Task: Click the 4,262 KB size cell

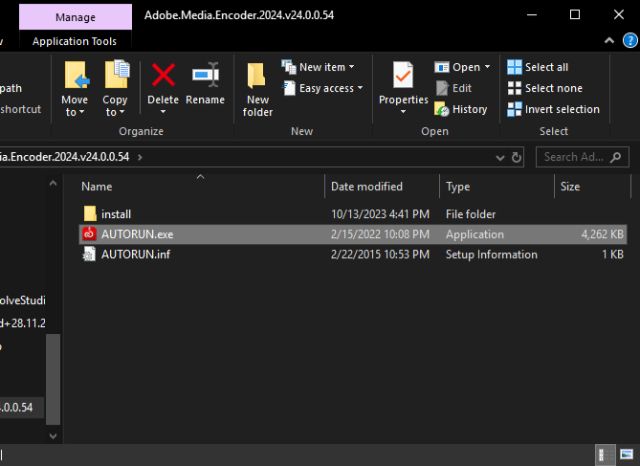Action: (602, 234)
